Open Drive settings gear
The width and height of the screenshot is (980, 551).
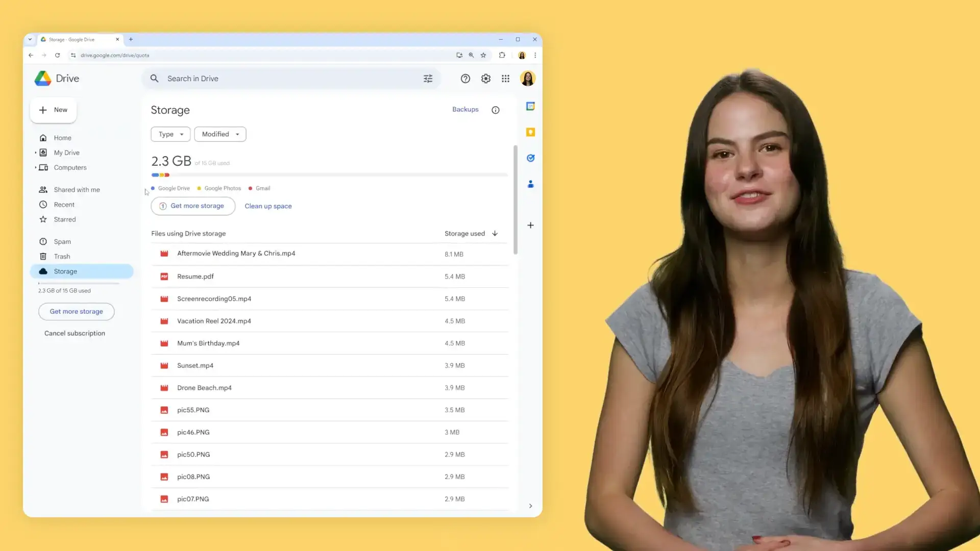(x=485, y=79)
